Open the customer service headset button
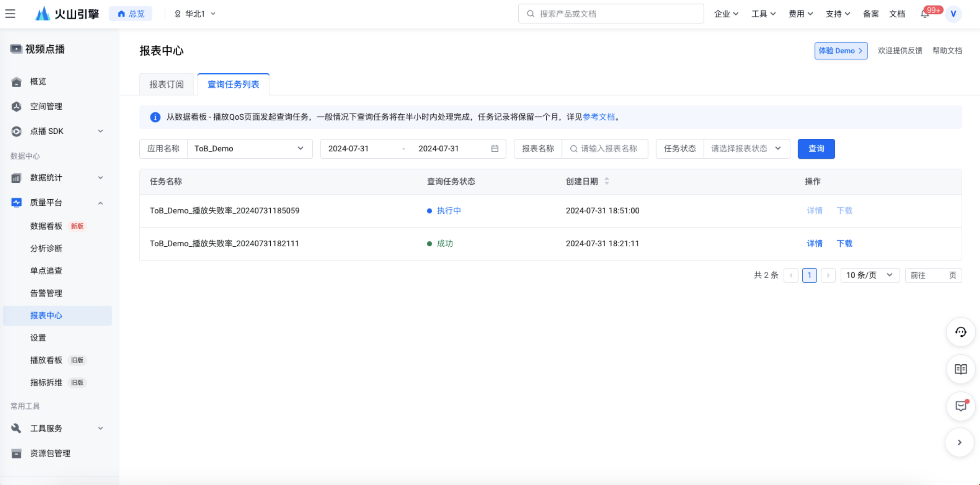This screenshot has width=980, height=485. coord(961,332)
